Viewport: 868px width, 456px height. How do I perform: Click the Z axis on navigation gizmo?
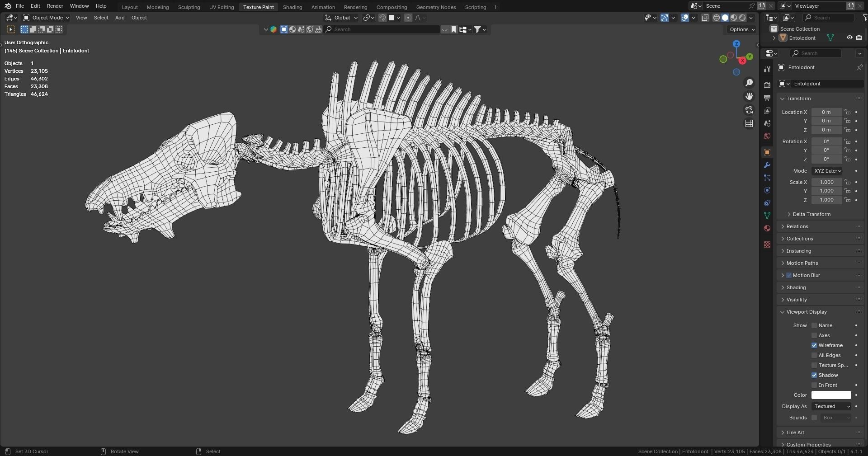736,44
